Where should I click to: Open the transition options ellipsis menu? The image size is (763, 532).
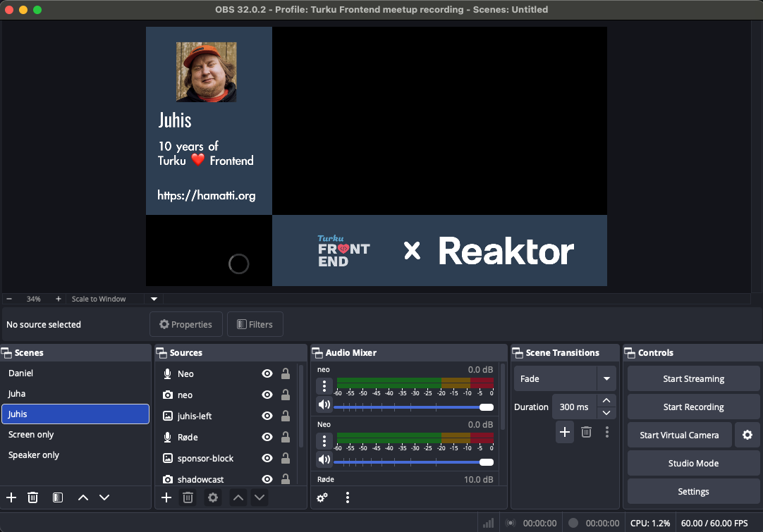607,432
